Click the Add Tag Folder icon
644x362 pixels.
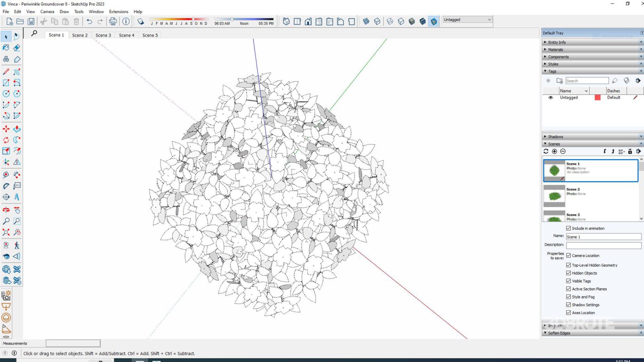559,81
